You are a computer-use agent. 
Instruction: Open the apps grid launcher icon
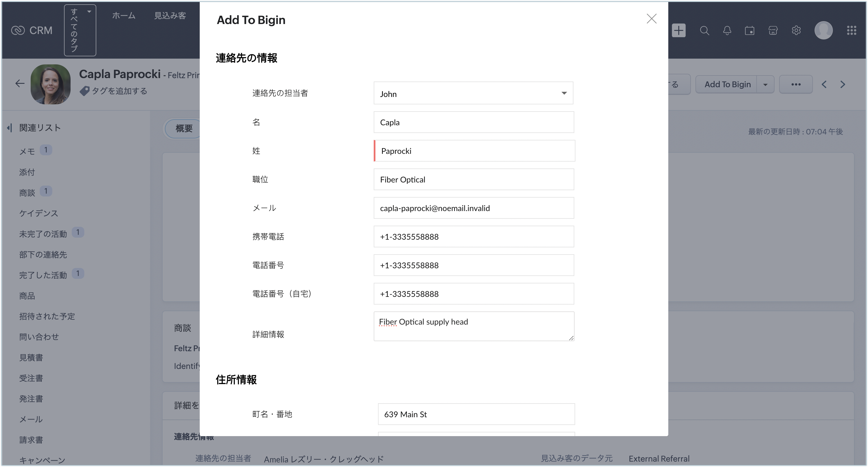coord(851,31)
